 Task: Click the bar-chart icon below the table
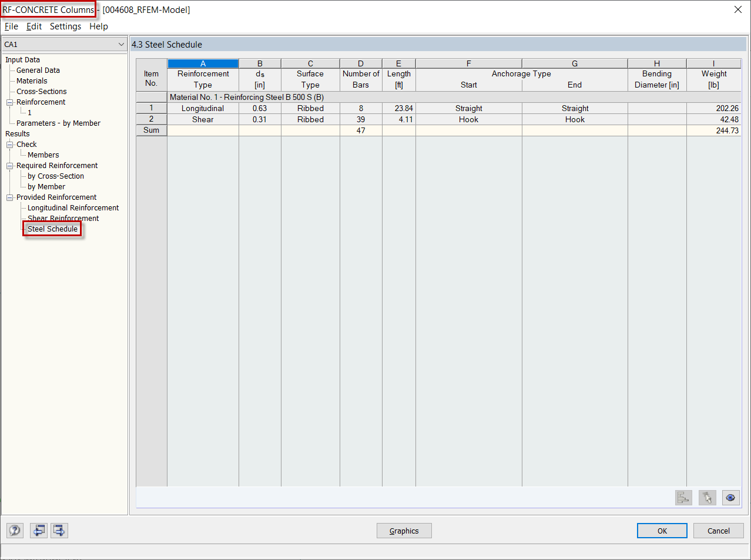pyautogui.click(x=683, y=498)
